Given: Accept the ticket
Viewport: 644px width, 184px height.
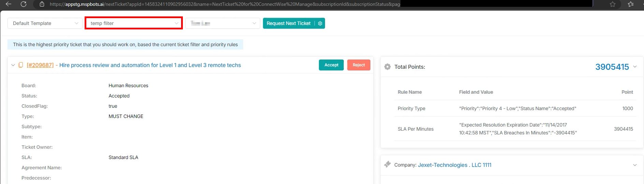Looking at the screenshot, I should point(331,65).
